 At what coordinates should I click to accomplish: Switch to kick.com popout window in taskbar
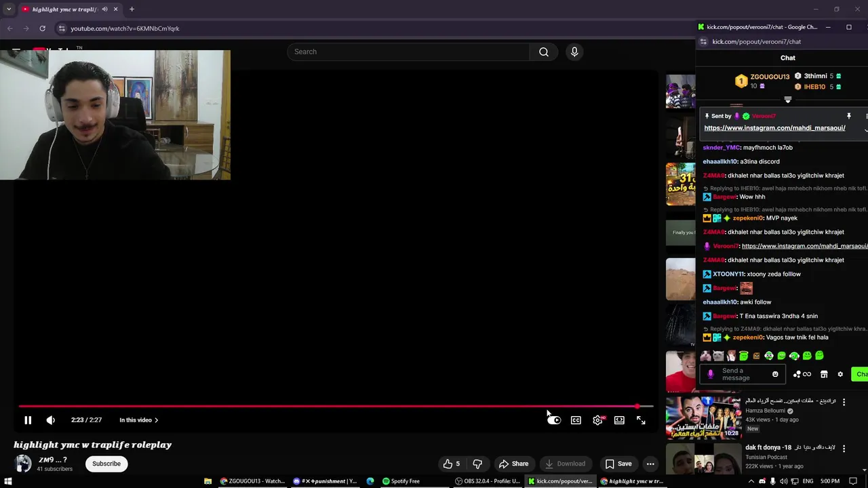[x=560, y=481]
